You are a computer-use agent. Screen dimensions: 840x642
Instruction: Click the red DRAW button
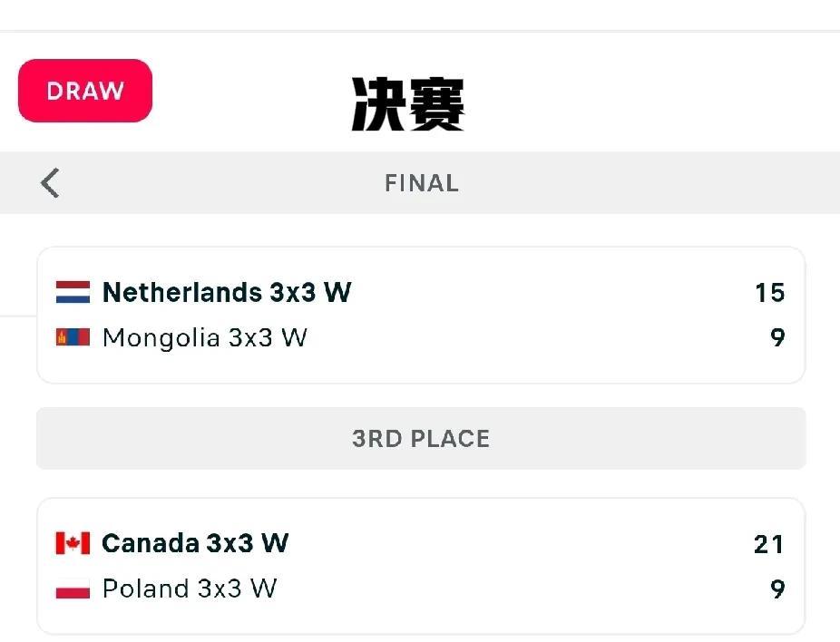click(85, 91)
